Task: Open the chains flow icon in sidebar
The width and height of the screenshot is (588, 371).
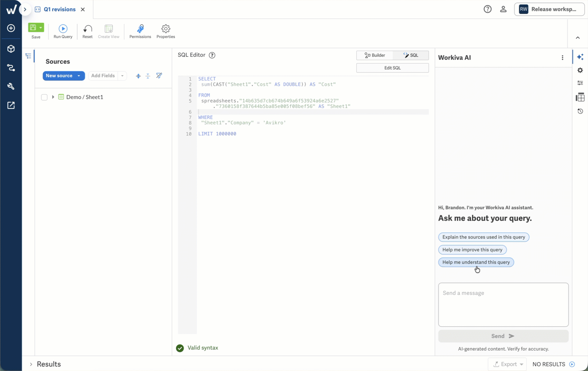Action: point(11,67)
